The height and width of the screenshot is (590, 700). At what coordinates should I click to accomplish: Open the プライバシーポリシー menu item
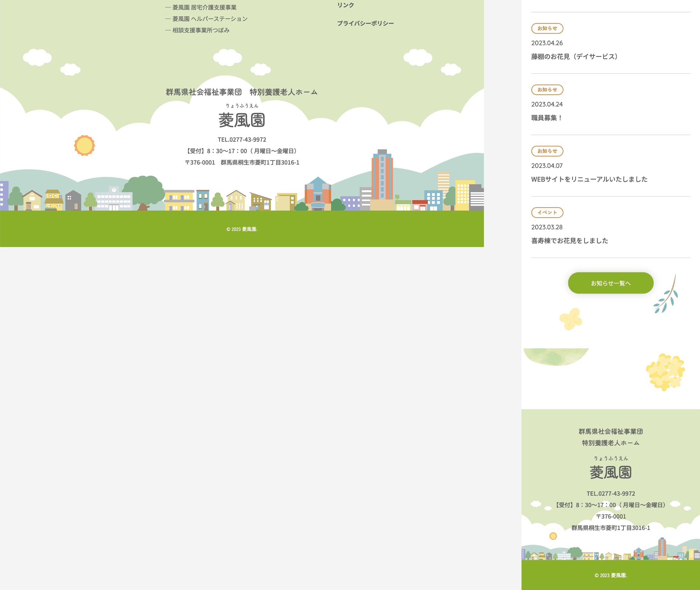click(365, 23)
